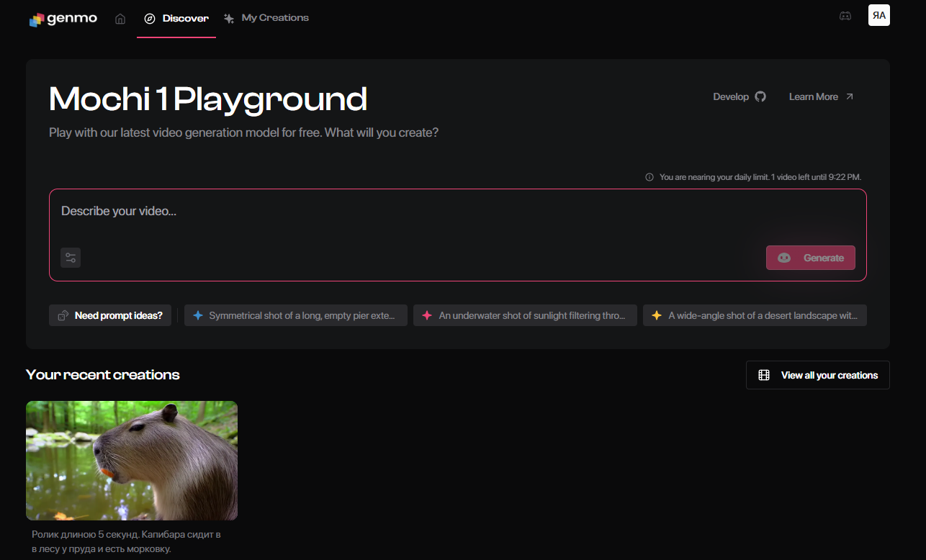Pick the wide-angle desert landscape prompt suggestion
Image resolution: width=926 pixels, height=560 pixels.
coord(755,315)
